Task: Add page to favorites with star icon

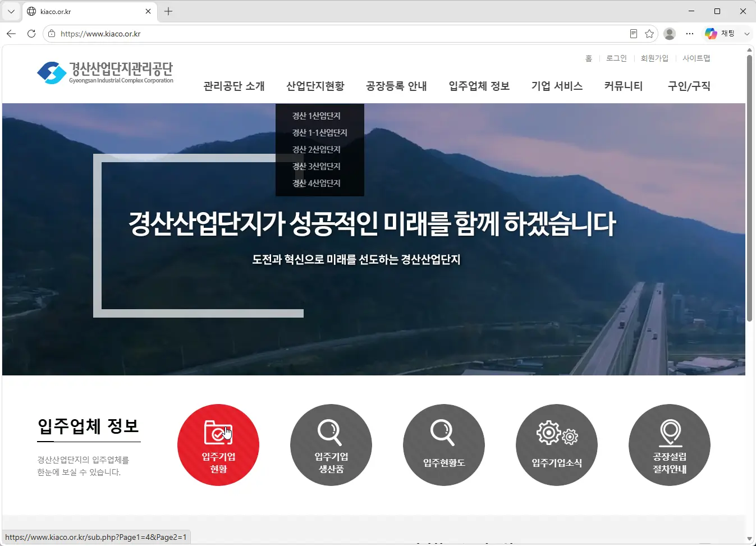Action: click(x=649, y=34)
